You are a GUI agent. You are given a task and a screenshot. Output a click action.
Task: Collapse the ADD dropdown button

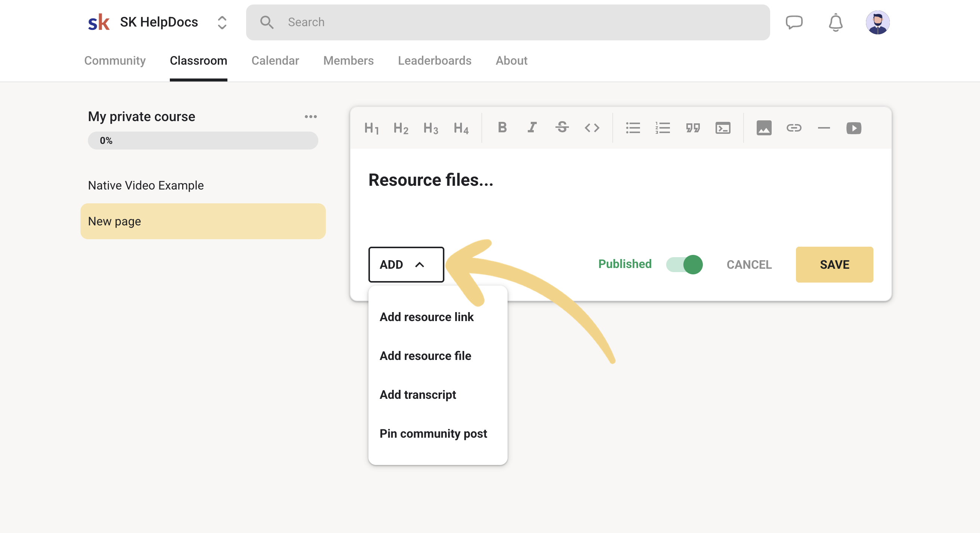coord(405,264)
